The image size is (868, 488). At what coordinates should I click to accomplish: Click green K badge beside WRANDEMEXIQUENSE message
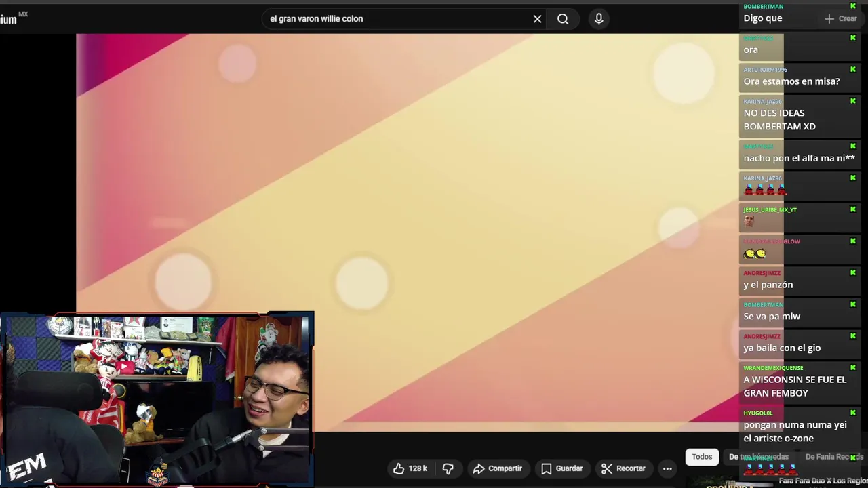(852, 367)
